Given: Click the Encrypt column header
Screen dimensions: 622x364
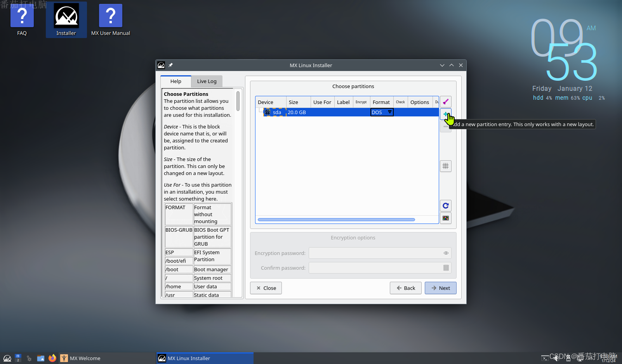Looking at the screenshot, I should [361, 102].
